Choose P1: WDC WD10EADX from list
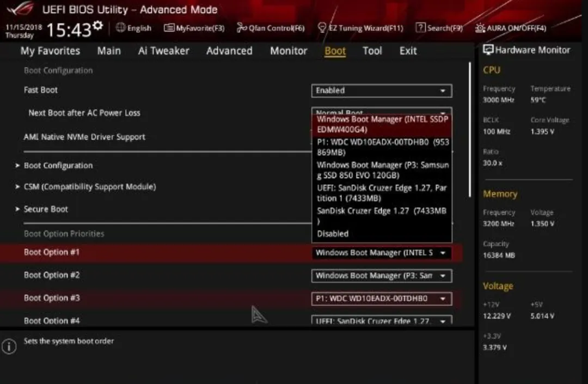Image resolution: width=588 pixels, height=384 pixels. click(x=382, y=147)
